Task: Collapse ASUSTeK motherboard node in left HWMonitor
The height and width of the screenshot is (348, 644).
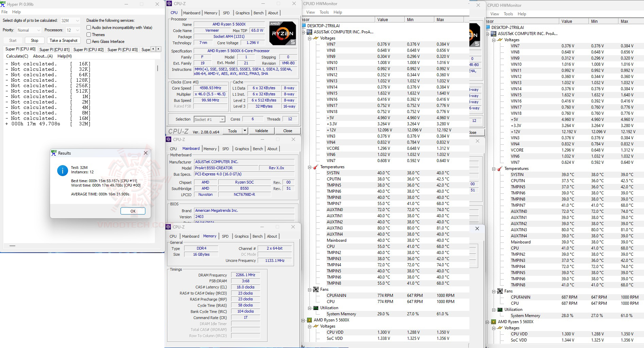Action: (303, 32)
